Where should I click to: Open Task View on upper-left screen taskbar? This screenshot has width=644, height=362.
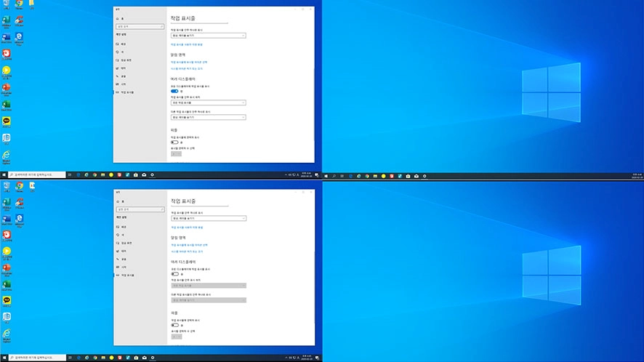(70, 174)
